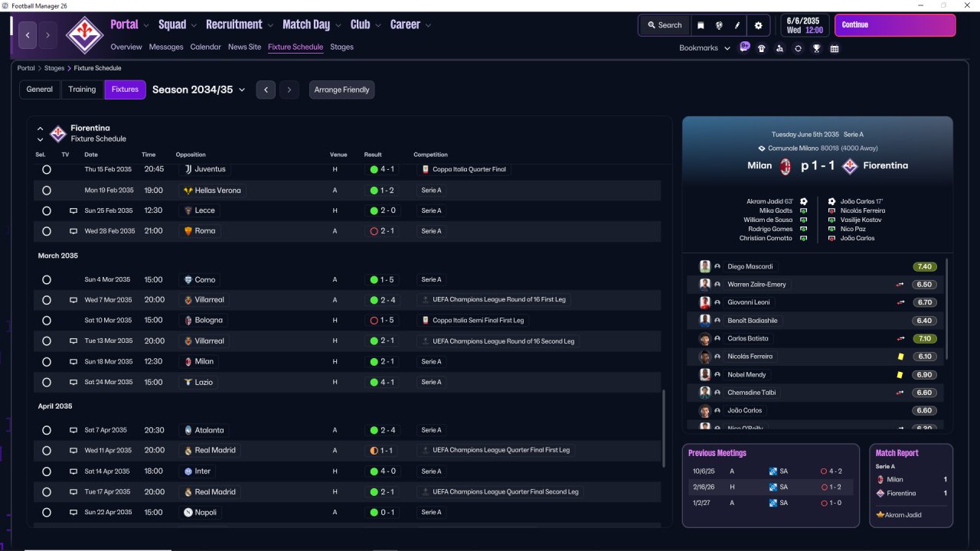Click Diego Mascardi's player portrait
Image resolution: width=980 pixels, height=551 pixels.
[705, 266]
